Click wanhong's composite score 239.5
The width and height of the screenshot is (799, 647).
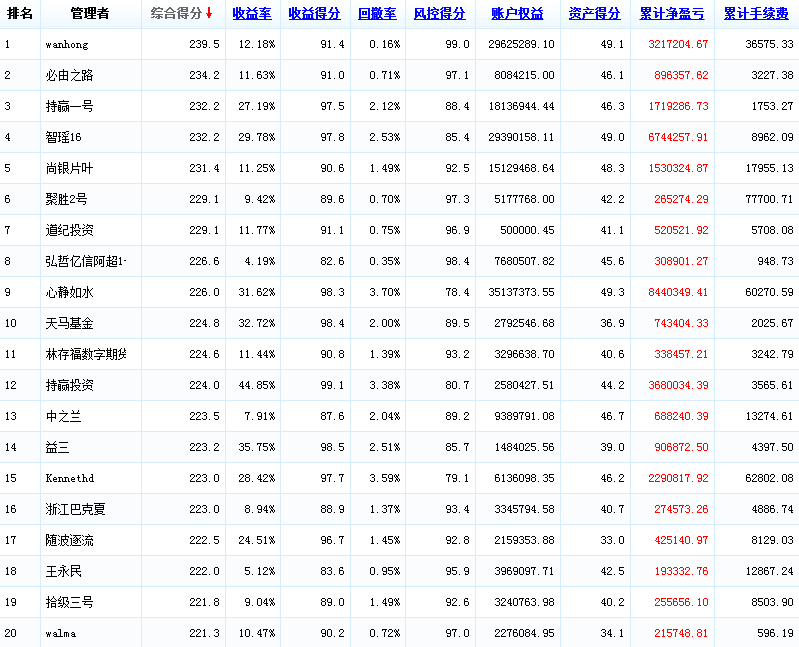coord(204,44)
